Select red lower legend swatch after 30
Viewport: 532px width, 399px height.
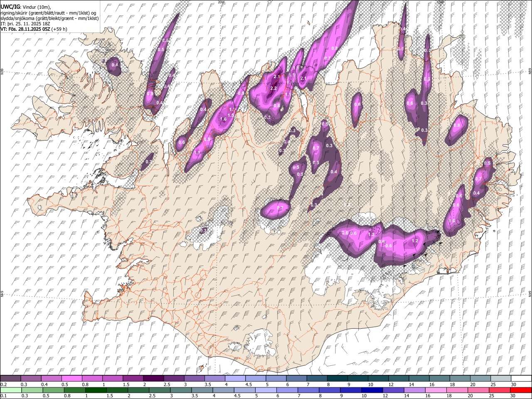(520, 390)
